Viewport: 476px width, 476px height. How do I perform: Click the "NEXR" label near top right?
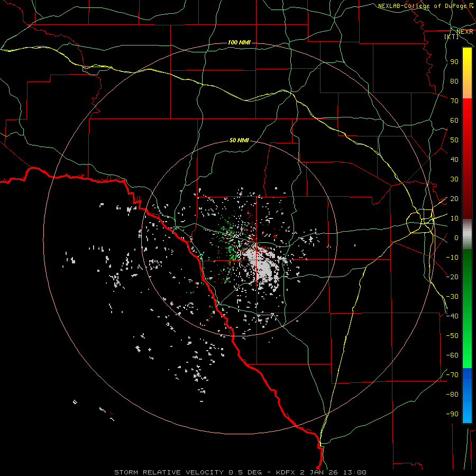(x=465, y=32)
